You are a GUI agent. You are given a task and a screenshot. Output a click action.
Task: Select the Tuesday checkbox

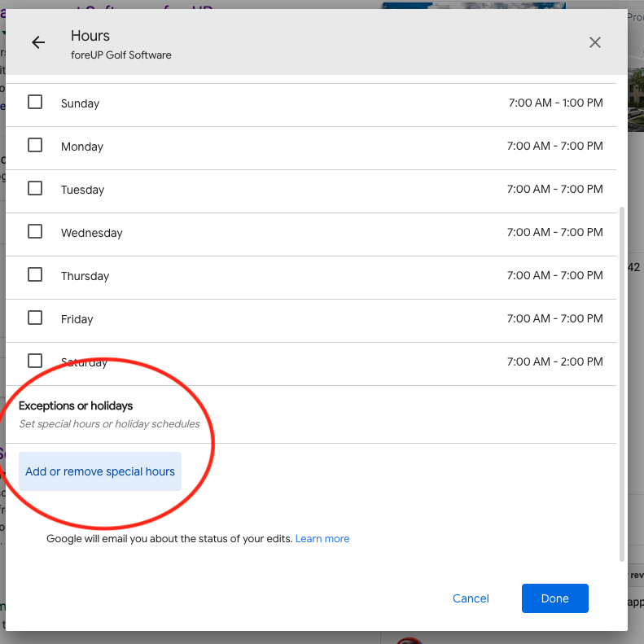pyautogui.click(x=35, y=188)
